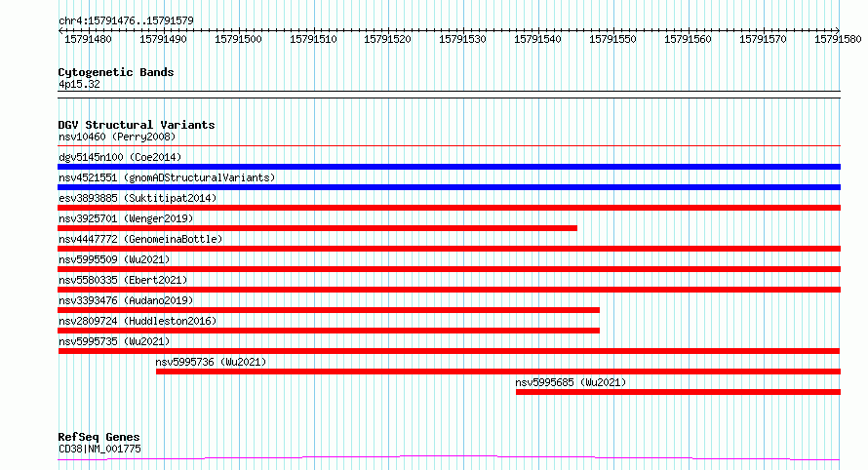The height and width of the screenshot is (470, 868).
Task: Select variant label nsv5580335 (Ebert2021)
Action: (x=123, y=280)
